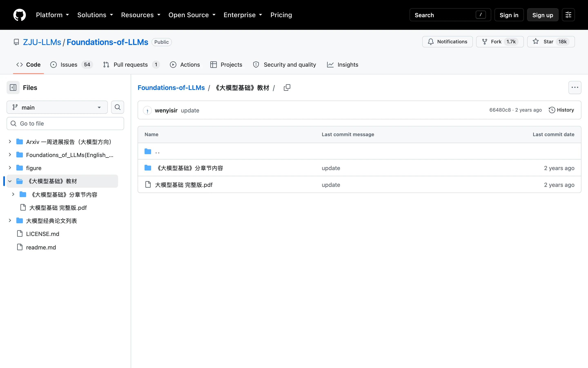Copy the path with the copy icon
This screenshot has width=588, height=368.
[287, 88]
